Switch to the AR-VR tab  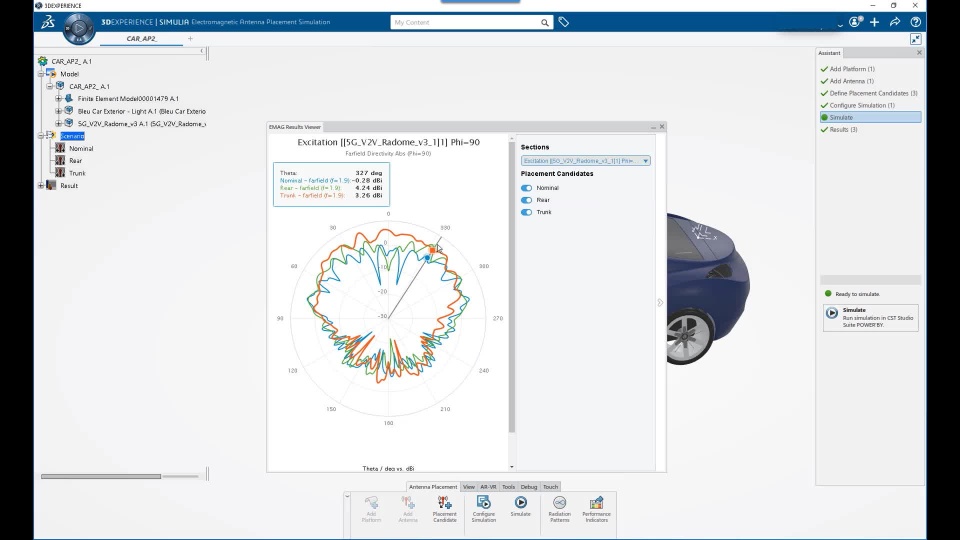[x=488, y=487]
